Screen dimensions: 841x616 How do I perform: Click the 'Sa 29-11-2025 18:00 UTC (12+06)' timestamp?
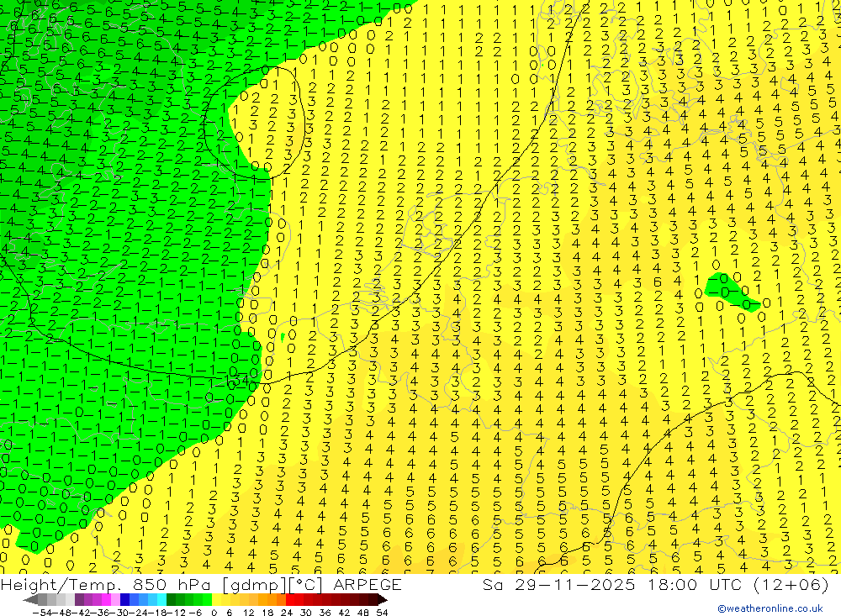pyautogui.click(x=655, y=584)
